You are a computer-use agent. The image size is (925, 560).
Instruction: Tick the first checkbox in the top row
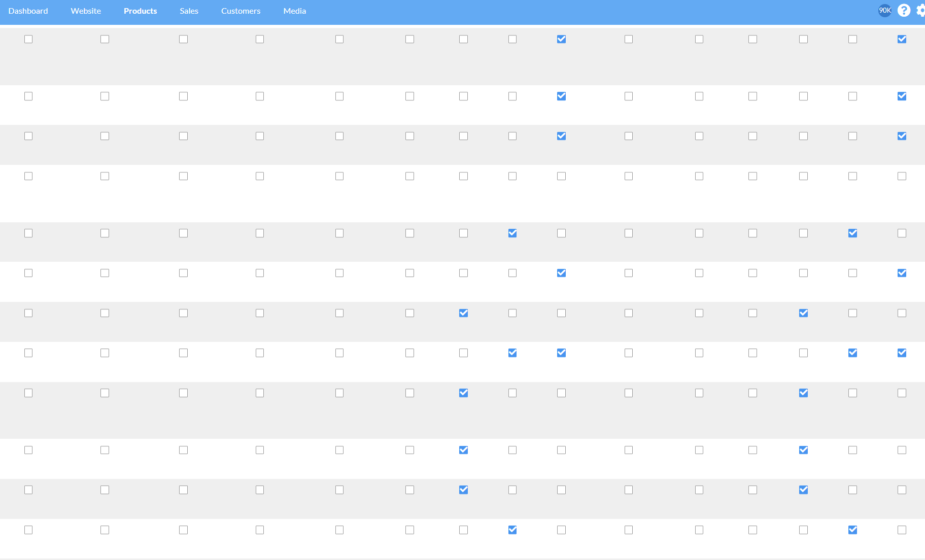[x=28, y=39]
